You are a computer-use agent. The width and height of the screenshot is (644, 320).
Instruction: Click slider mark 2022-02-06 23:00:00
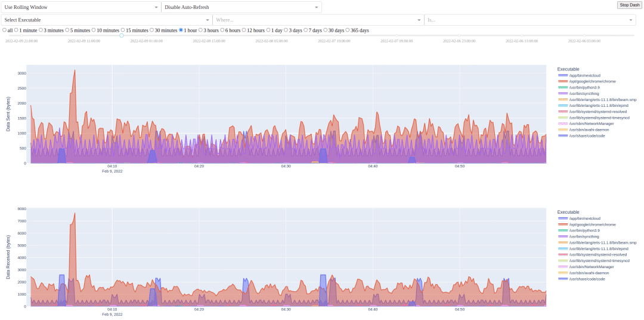point(459,41)
